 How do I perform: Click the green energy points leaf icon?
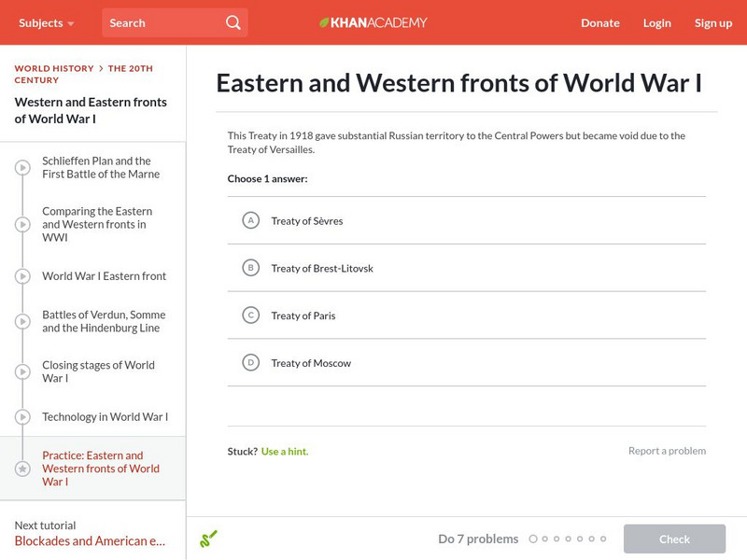pos(209,539)
